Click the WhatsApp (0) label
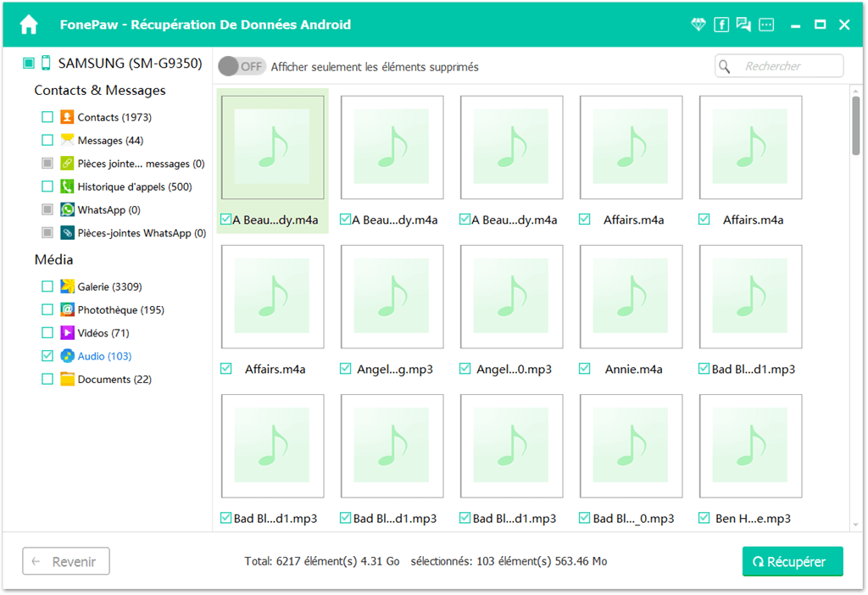This screenshot has height=595, width=868. pos(109,209)
